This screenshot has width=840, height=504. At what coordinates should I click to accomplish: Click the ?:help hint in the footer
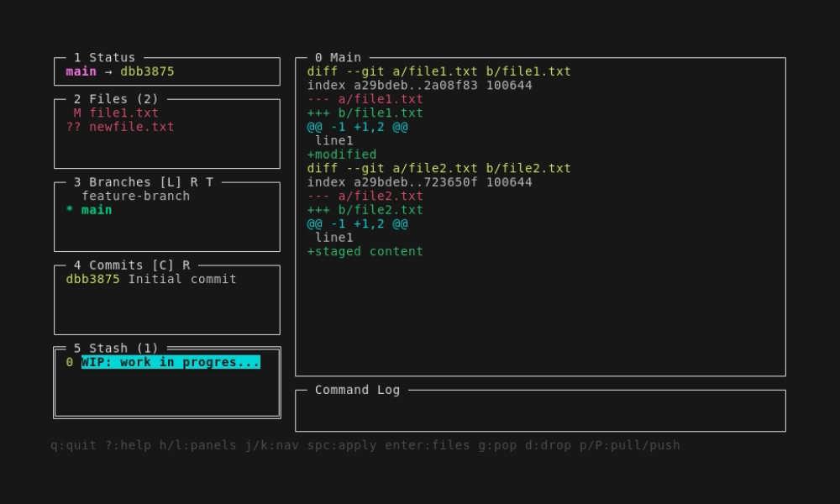128,445
